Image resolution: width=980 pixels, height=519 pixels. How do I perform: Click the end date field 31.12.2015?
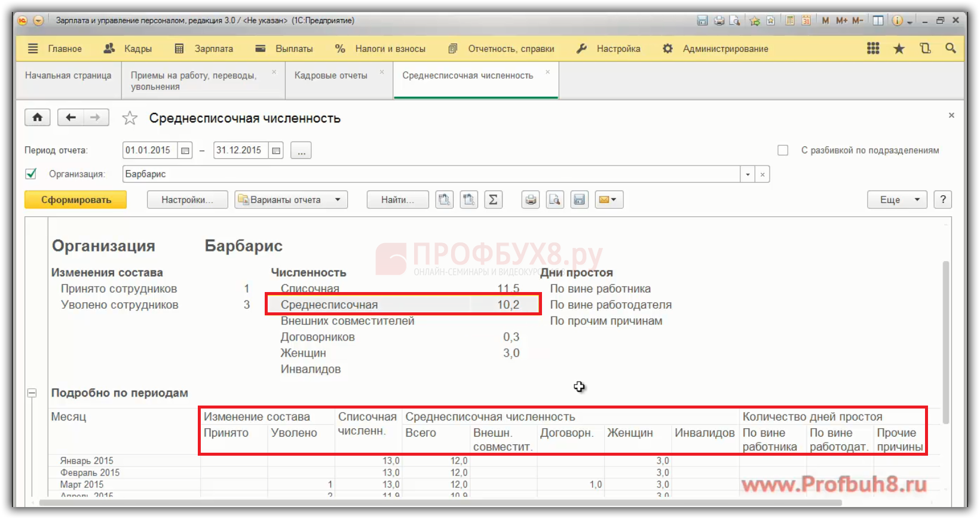241,151
